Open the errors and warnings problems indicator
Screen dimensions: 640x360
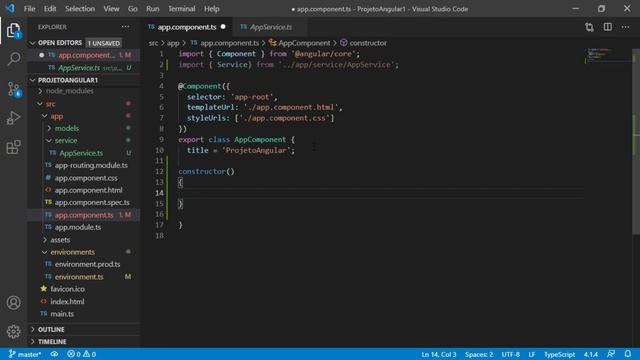pos(82,354)
